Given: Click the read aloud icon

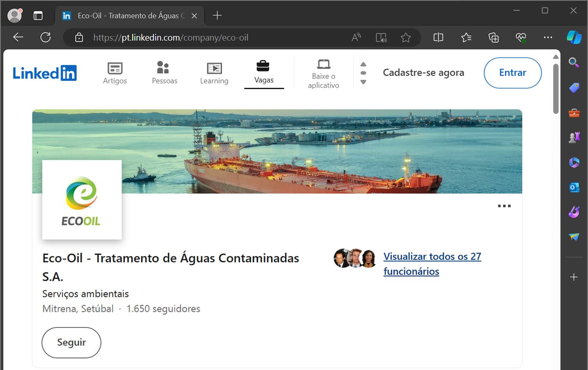Looking at the screenshot, I should [x=356, y=38].
